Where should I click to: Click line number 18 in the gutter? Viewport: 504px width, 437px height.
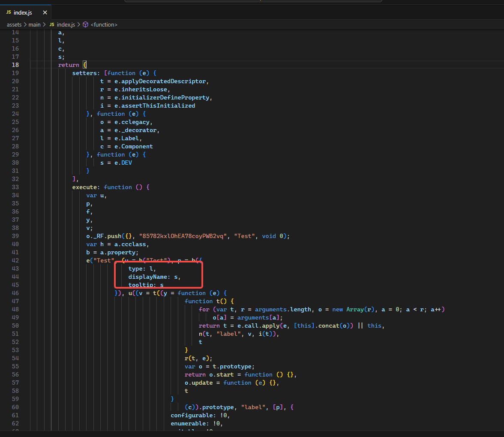[15, 65]
